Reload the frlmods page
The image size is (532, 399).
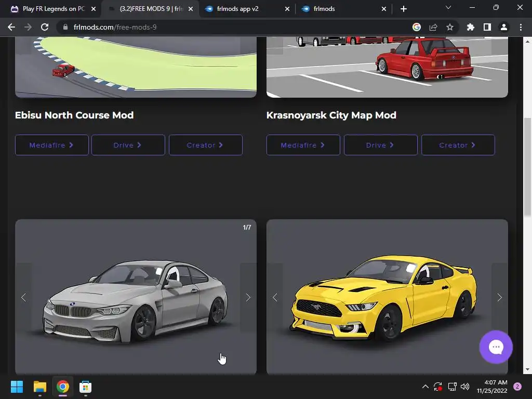(x=45, y=27)
